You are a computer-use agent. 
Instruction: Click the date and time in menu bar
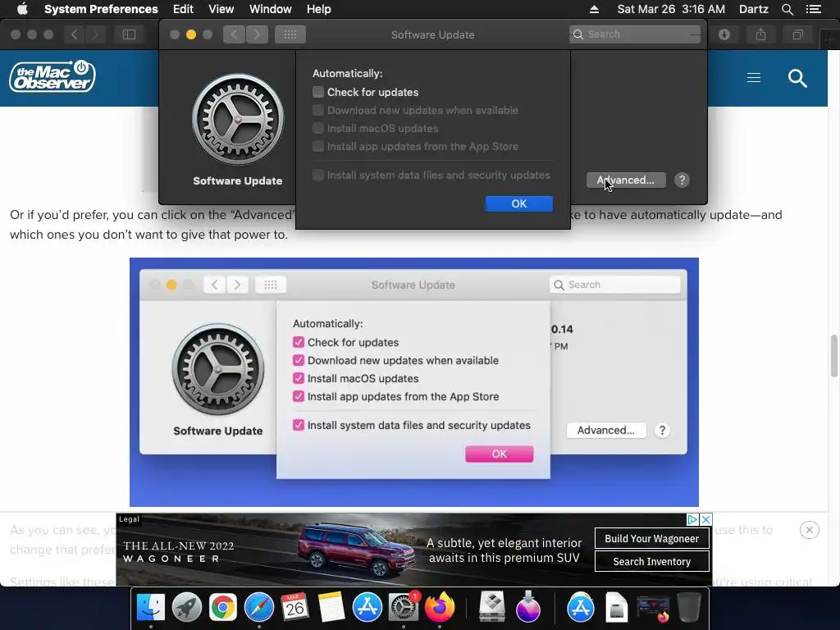coord(671,9)
